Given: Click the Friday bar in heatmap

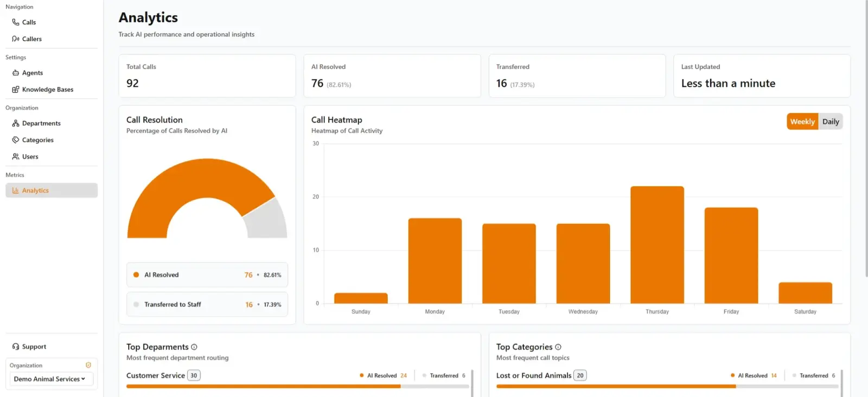Looking at the screenshot, I should click(731, 255).
